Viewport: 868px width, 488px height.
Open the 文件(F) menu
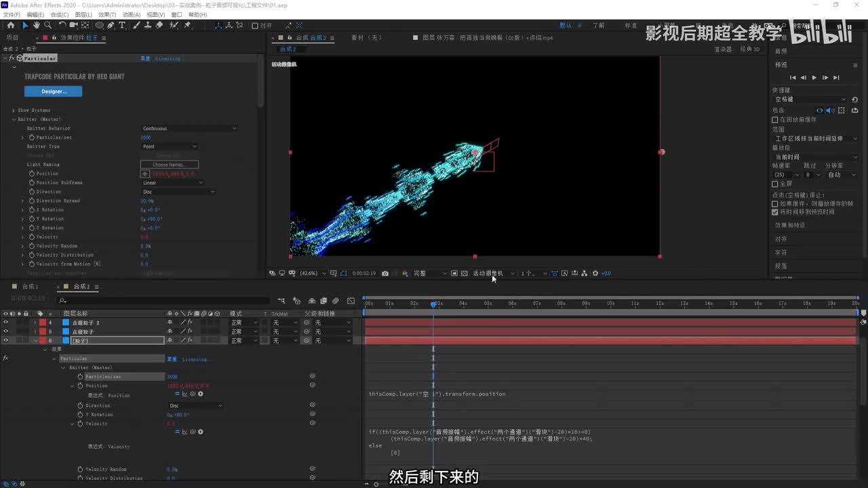tap(12, 14)
